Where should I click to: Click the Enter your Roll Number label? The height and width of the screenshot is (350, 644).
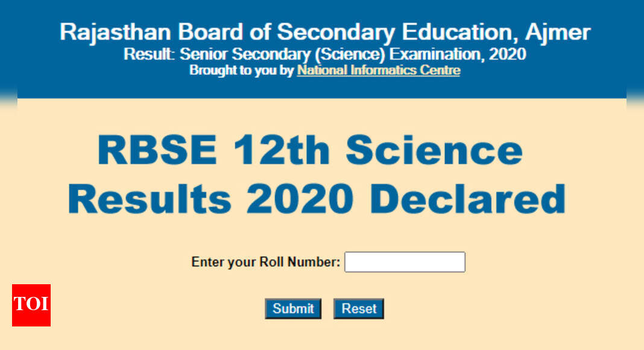265,262
